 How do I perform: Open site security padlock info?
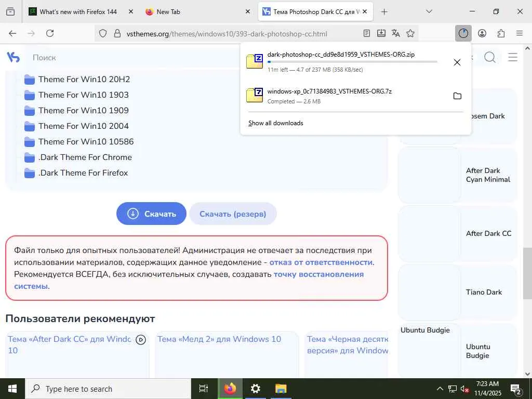[x=117, y=34]
